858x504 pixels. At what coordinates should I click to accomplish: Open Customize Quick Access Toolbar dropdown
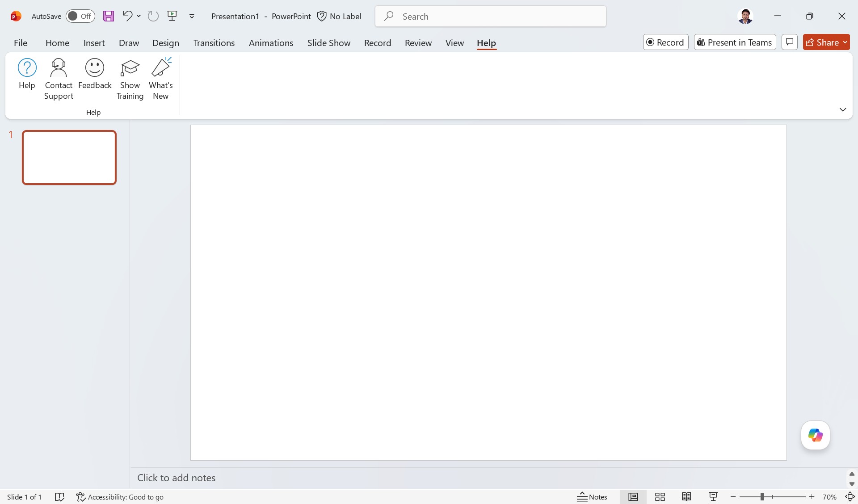(x=192, y=16)
